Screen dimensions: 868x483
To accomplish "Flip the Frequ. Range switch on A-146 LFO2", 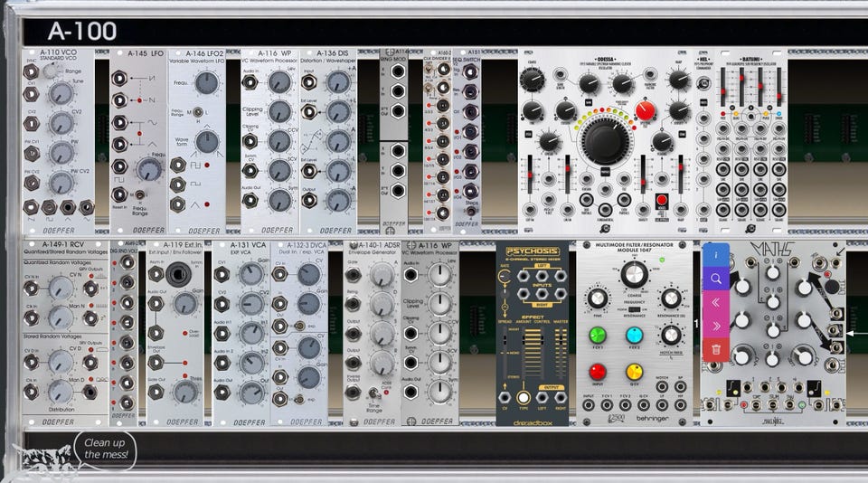I will coord(196,112).
